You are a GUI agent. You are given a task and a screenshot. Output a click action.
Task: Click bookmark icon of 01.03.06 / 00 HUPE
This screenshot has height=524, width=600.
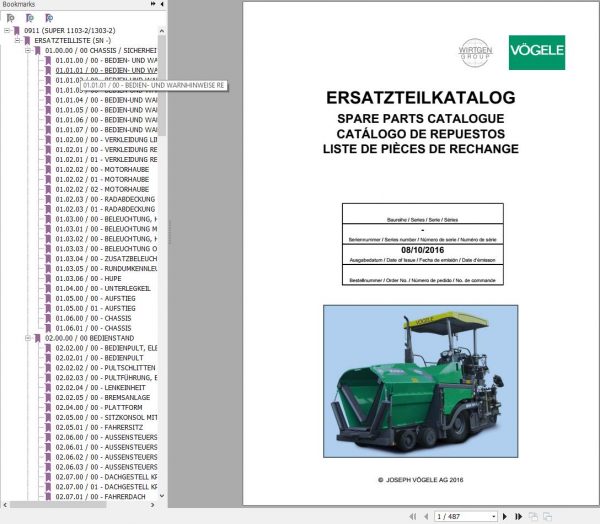(48, 278)
